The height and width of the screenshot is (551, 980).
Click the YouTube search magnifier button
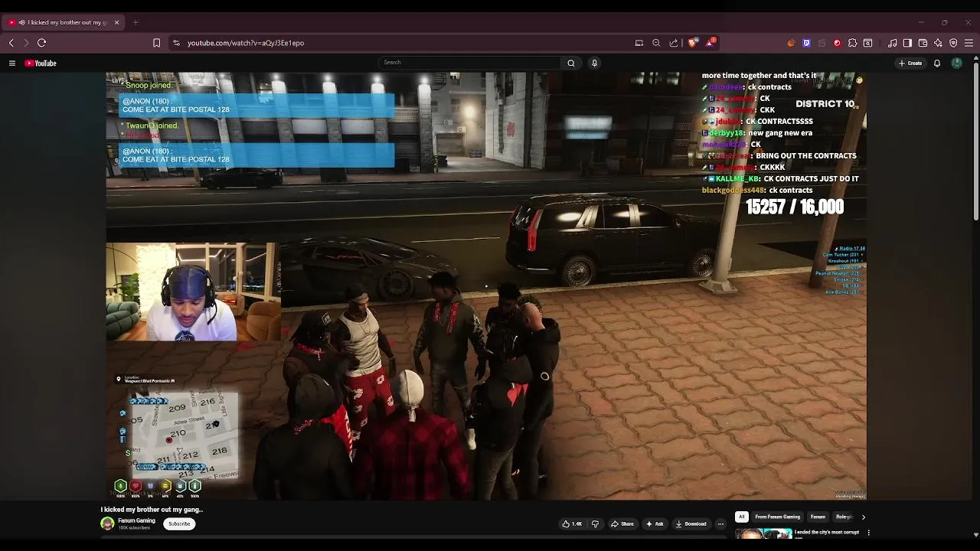[570, 63]
